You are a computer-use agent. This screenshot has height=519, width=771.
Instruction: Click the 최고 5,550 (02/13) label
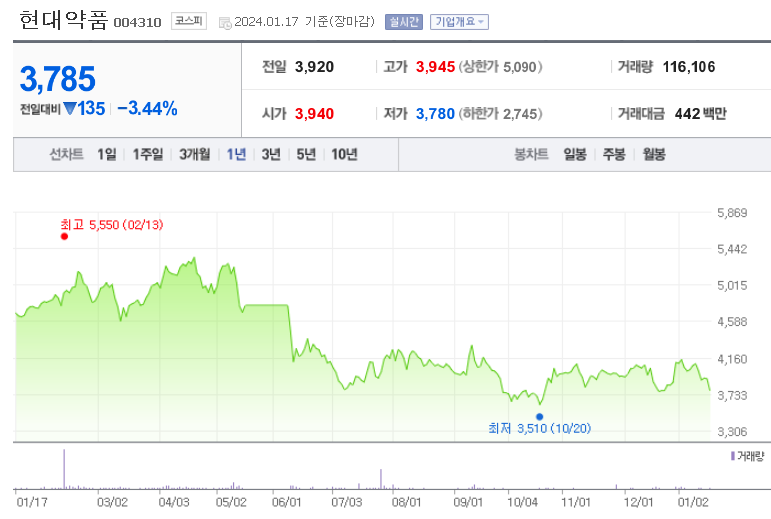pyautogui.click(x=112, y=225)
